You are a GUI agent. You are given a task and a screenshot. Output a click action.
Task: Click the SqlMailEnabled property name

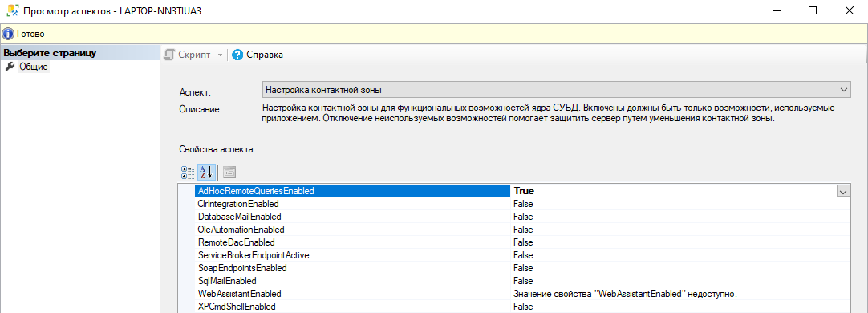coord(227,281)
